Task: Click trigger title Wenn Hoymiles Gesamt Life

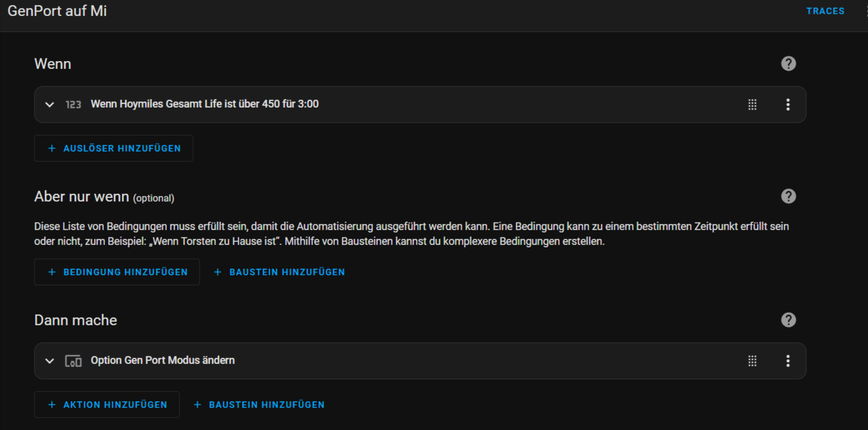Action: tap(204, 104)
